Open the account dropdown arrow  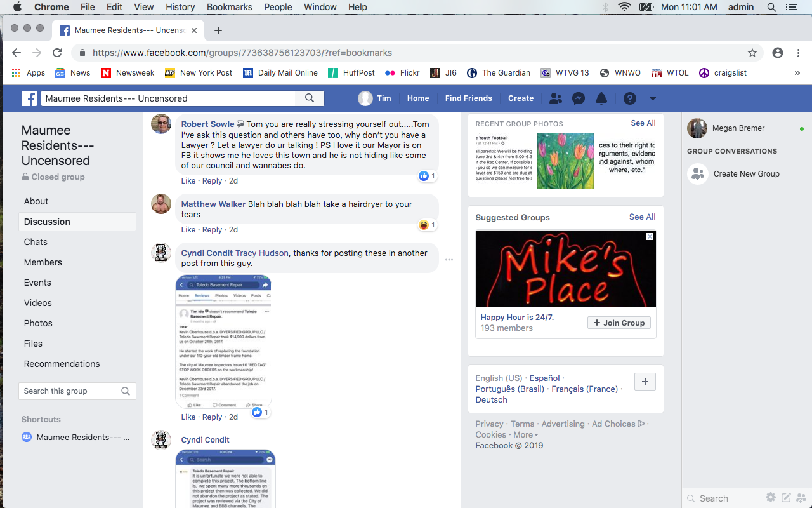pos(652,98)
